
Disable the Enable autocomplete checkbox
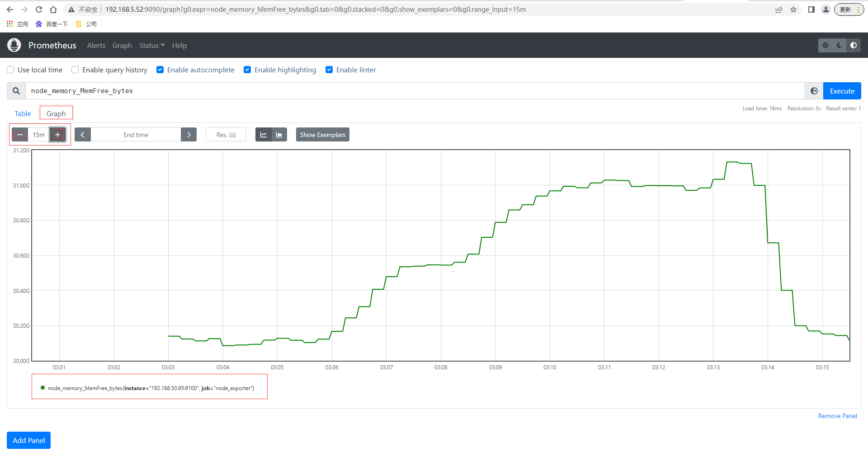coord(160,70)
